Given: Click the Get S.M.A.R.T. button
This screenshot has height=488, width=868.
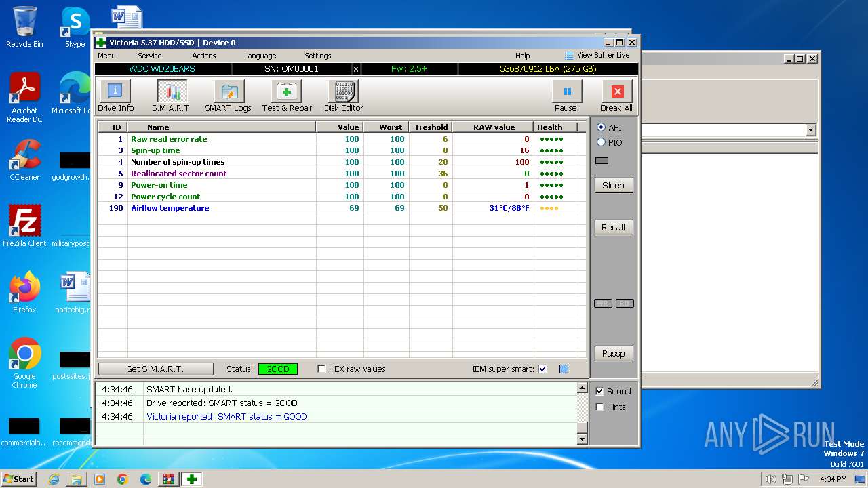Looking at the screenshot, I should pyautogui.click(x=155, y=369).
